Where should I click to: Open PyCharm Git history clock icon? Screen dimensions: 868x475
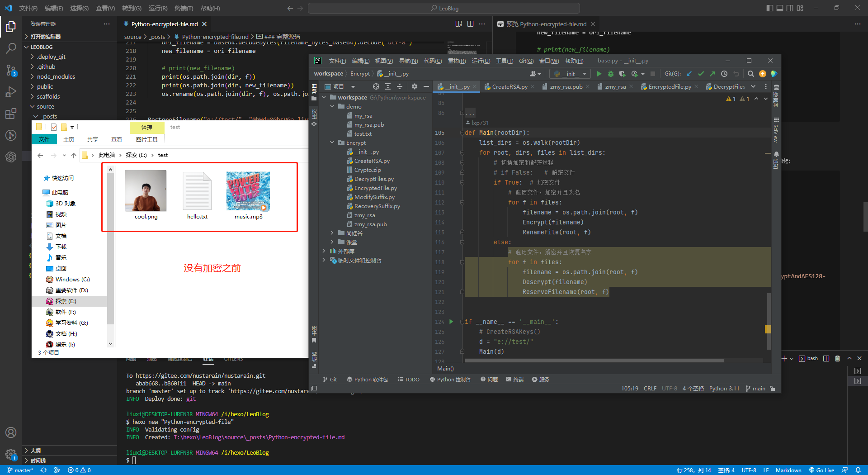(724, 74)
